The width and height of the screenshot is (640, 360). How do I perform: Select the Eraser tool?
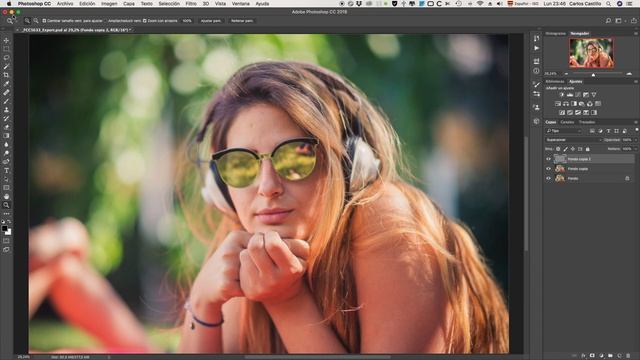(x=6, y=127)
